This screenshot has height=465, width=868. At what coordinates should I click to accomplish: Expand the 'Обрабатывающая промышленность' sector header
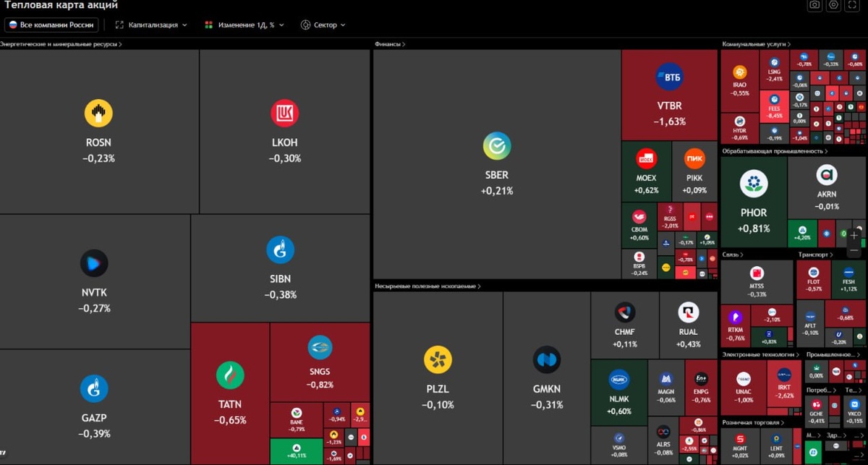[x=775, y=151]
